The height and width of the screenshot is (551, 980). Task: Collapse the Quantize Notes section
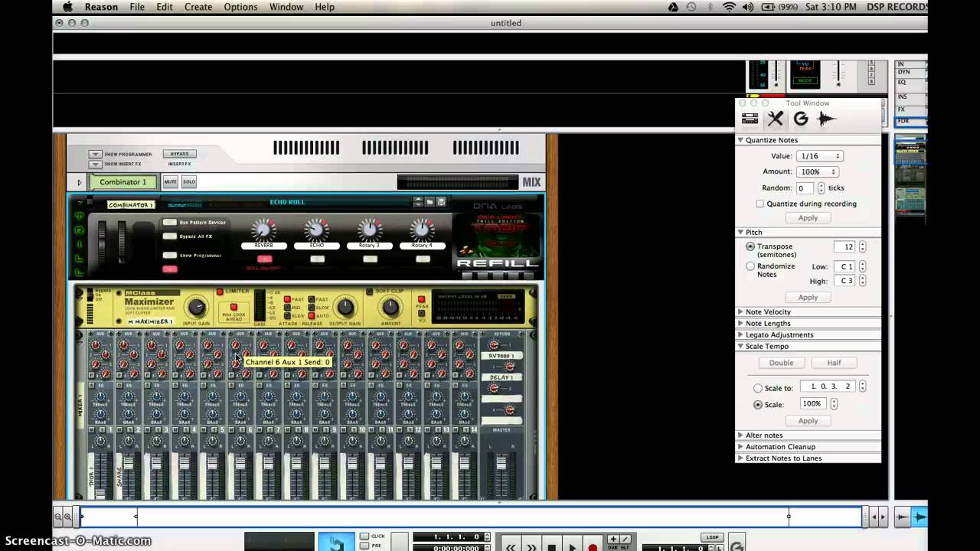click(x=740, y=140)
